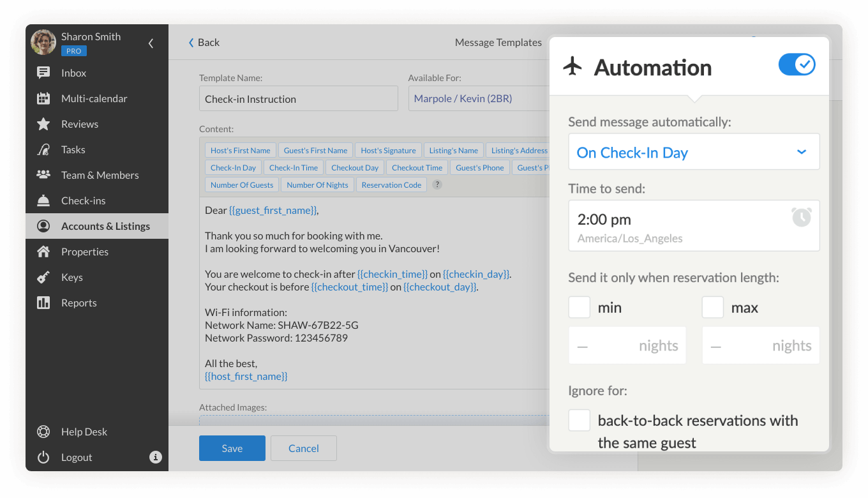
Task: Select the Check-ins bell icon
Action: [43, 200]
